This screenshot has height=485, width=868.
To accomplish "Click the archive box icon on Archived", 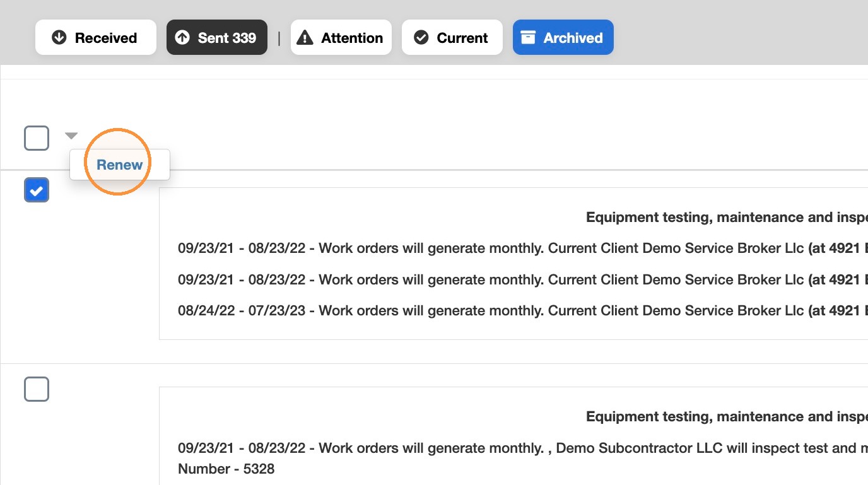I will pyautogui.click(x=529, y=38).
